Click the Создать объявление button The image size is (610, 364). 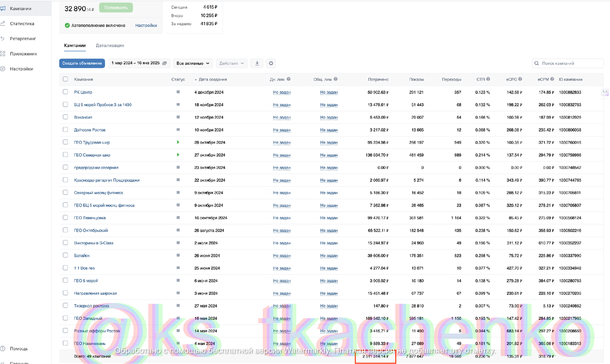coord(82,63)
